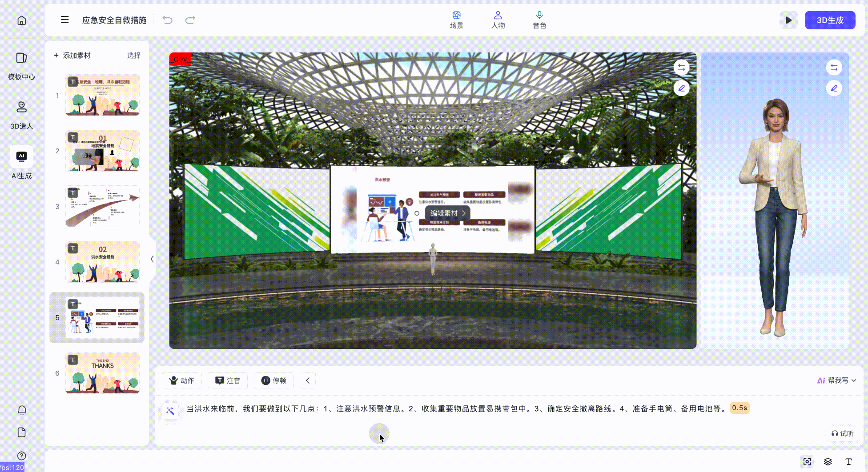
Task: Toggle the hamburger menu sidebar
Action: 65,20
